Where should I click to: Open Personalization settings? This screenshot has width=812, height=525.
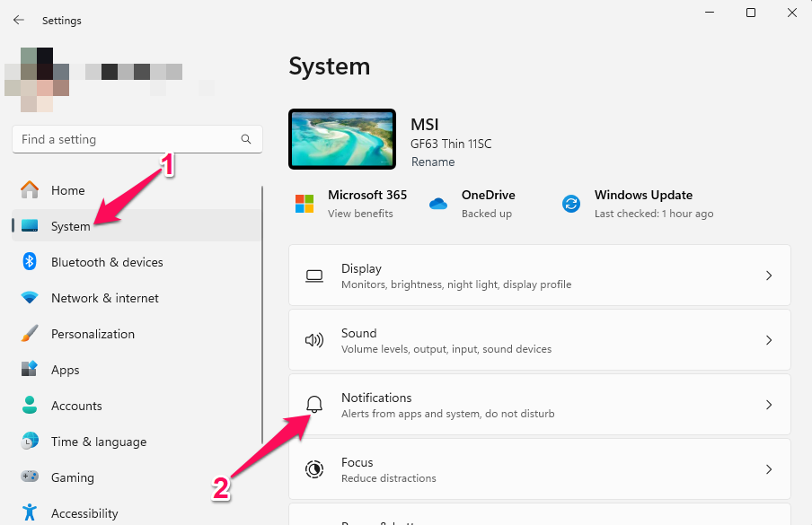pos(137,334)
